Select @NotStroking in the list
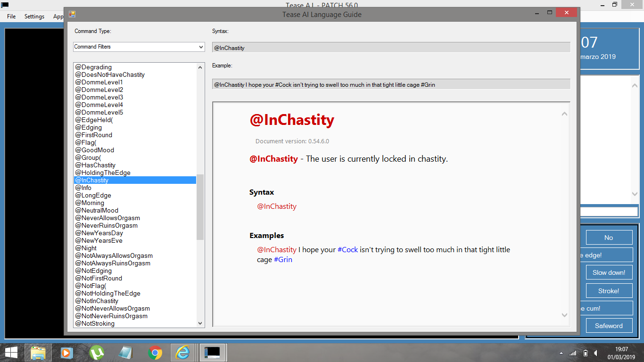The width and height of the screenshot is (644, 362). point(135,323)
